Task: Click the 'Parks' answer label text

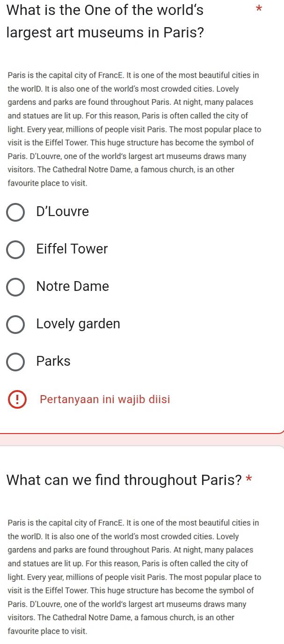Action: click(x=53, y=362)
